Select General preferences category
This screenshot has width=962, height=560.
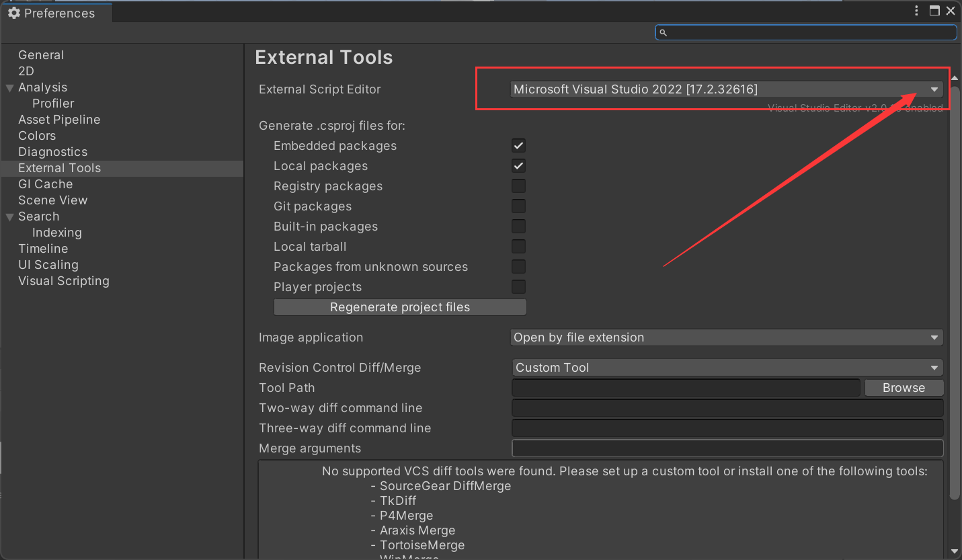[x=41, y=55]
